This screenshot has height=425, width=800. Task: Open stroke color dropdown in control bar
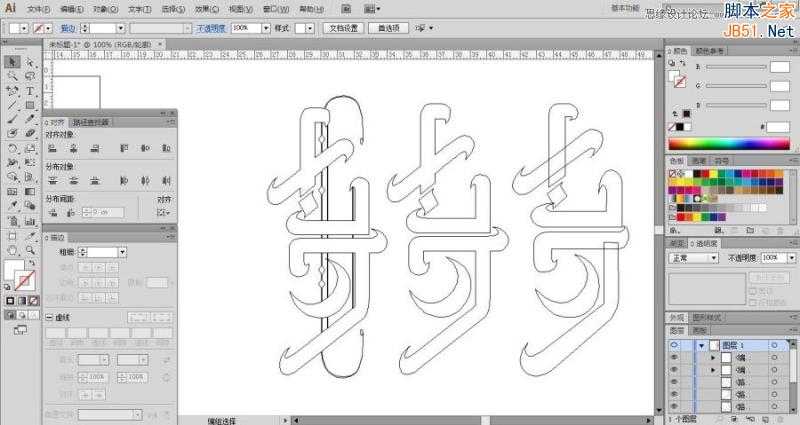(x=48, y=29)
